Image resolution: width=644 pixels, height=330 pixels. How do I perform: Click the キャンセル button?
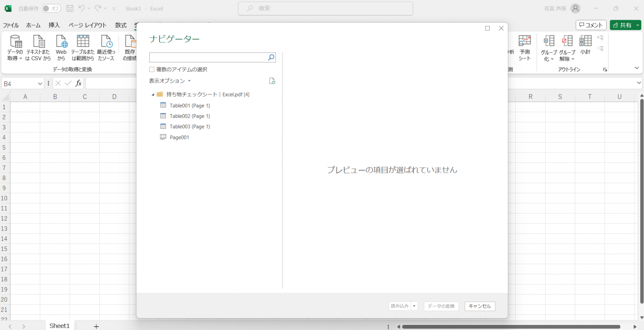(x=480, y=306)
